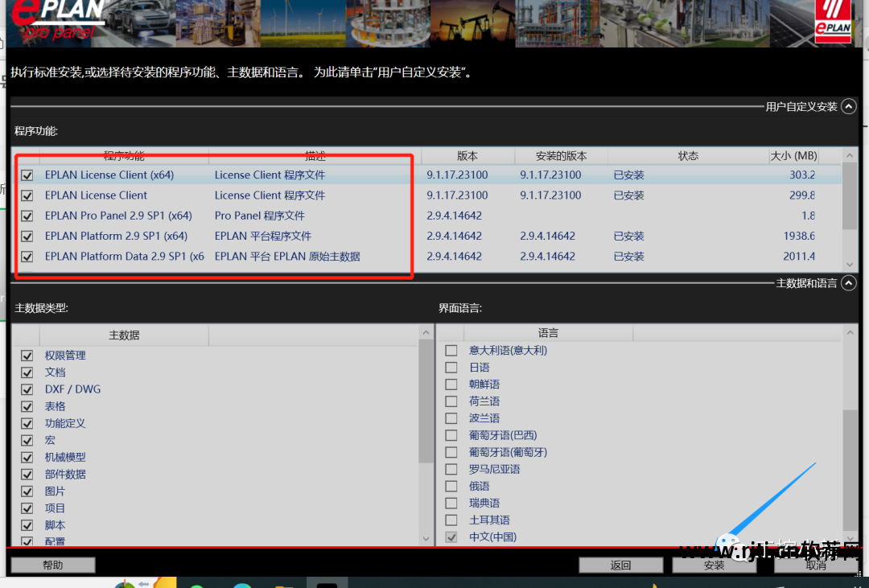869x588 pixels.
Task: Select the 'EPLAN Pro Panel 2.9 SP1 (x64)' name
Action: click(118, 216)
